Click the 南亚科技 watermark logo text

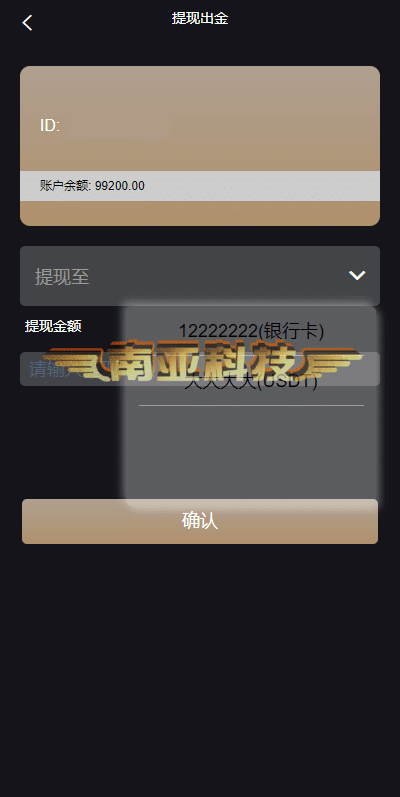click(202, 361)
